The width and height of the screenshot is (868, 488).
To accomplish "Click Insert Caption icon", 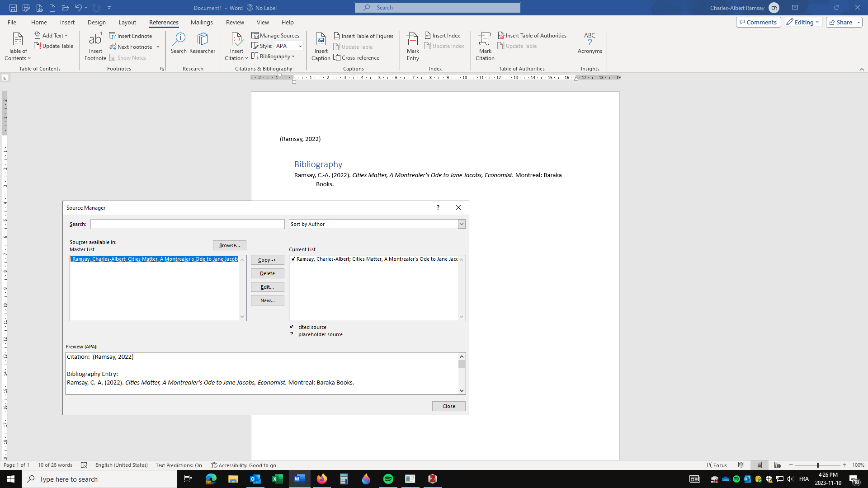I will tap(321, 47).
